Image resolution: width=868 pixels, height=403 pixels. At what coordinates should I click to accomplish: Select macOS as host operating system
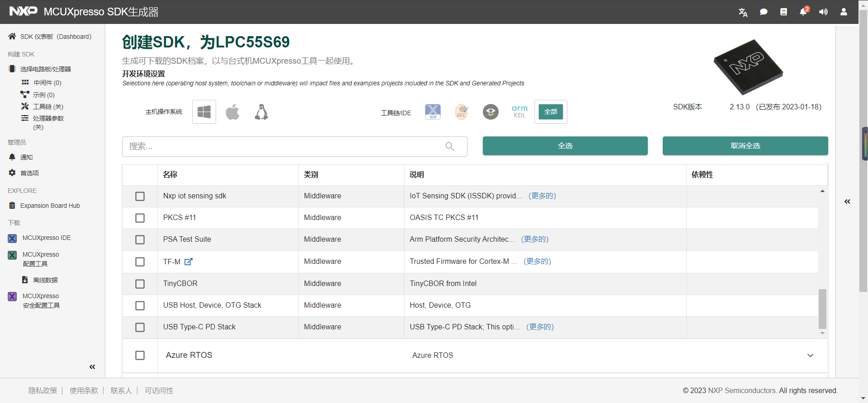(232, 112)
